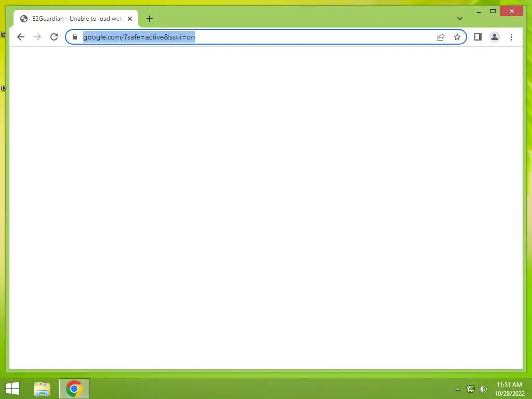This screenshot has width=532, height=399.
Task: Open the Windows Start menu
Action: [x=12, y=389]
